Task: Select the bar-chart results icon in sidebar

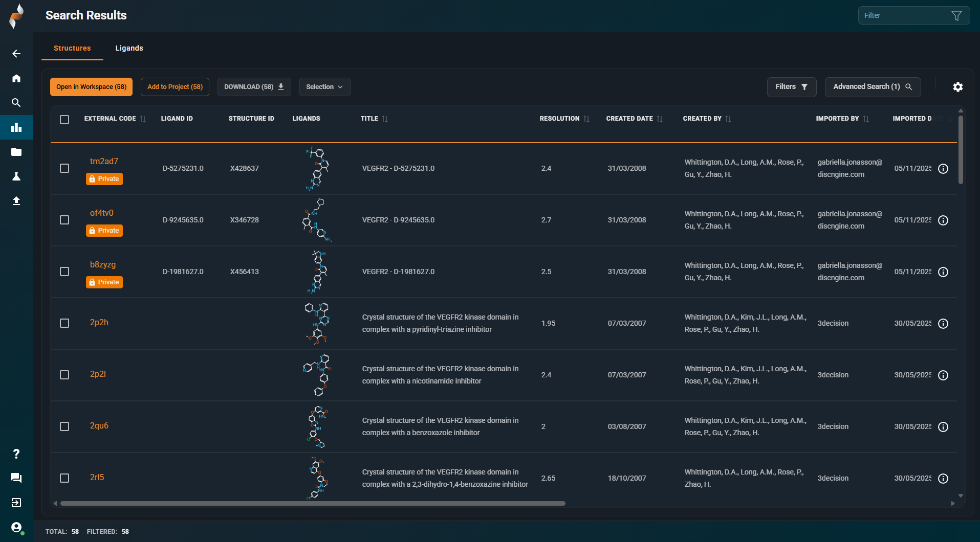Action: click(x=16, y=127)
